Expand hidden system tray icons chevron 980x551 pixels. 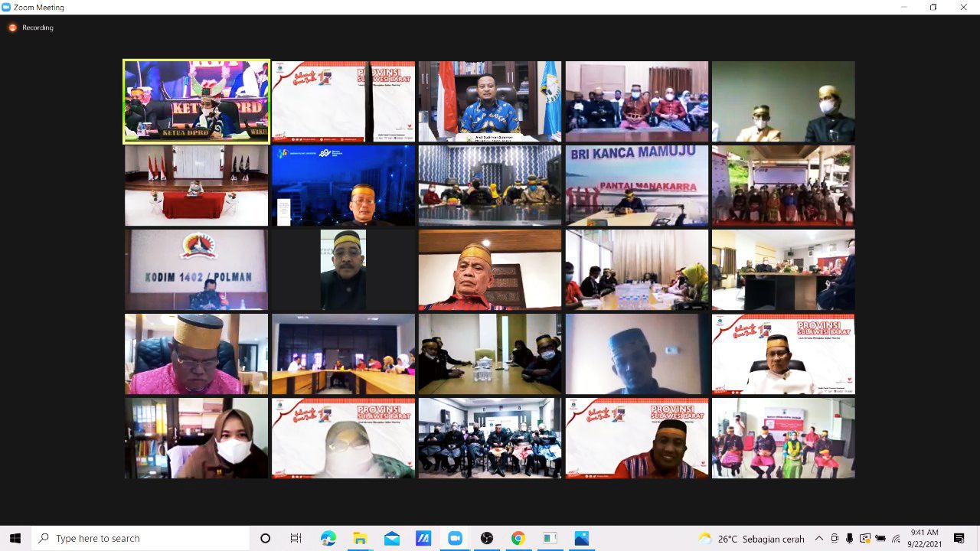819,539
